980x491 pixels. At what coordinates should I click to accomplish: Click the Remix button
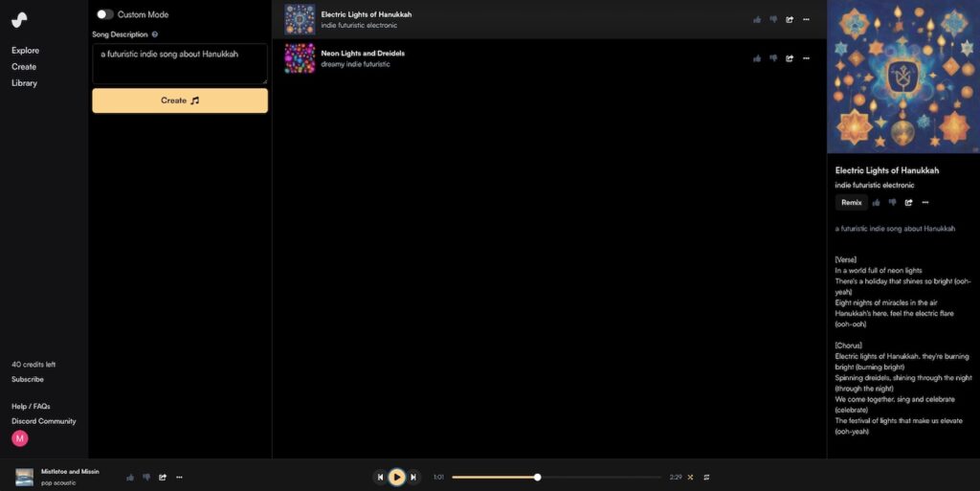[x=851, y=202]
